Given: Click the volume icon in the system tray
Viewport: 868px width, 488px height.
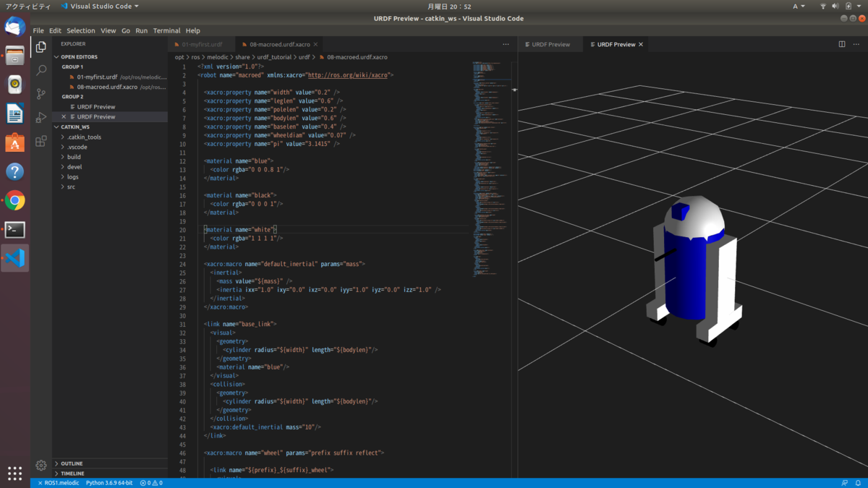Looking at the screenshot, I should (x=836, y=6).
